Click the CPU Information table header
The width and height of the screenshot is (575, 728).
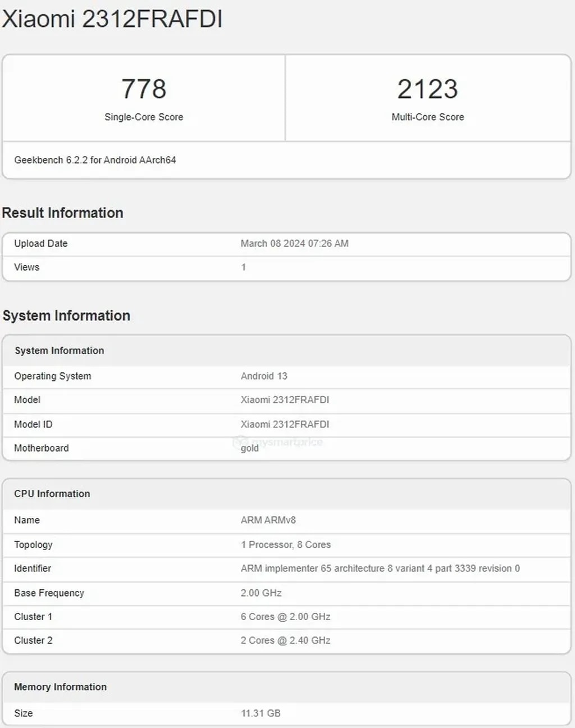[52, 494]
